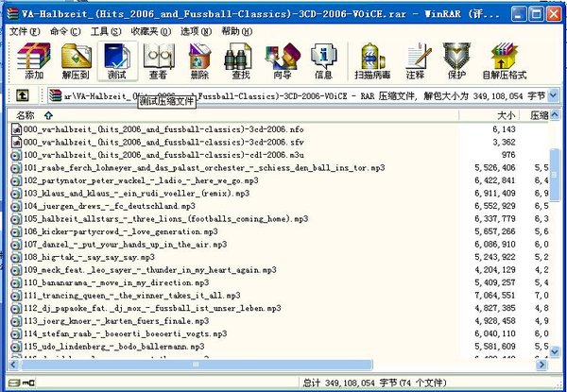Click audio icon of the cd1-2006.m3u file

pos(15,155)
